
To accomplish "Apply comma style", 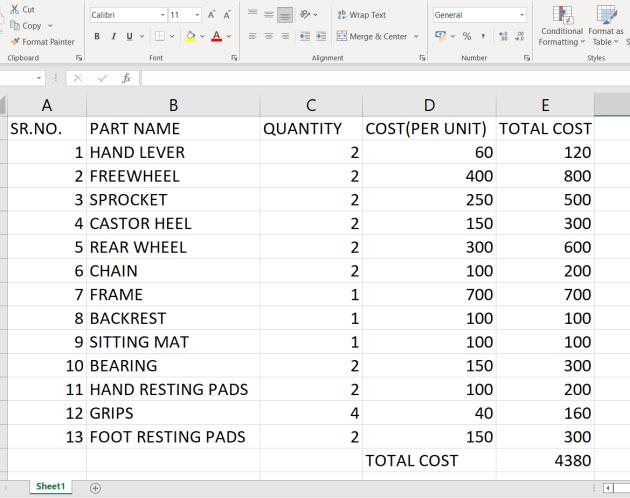I will point(483,37).
